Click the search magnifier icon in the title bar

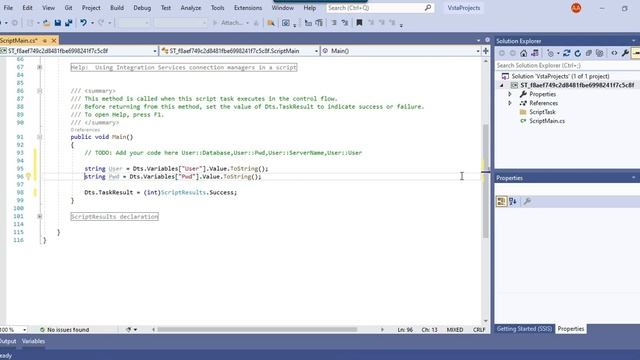(428, 8)
